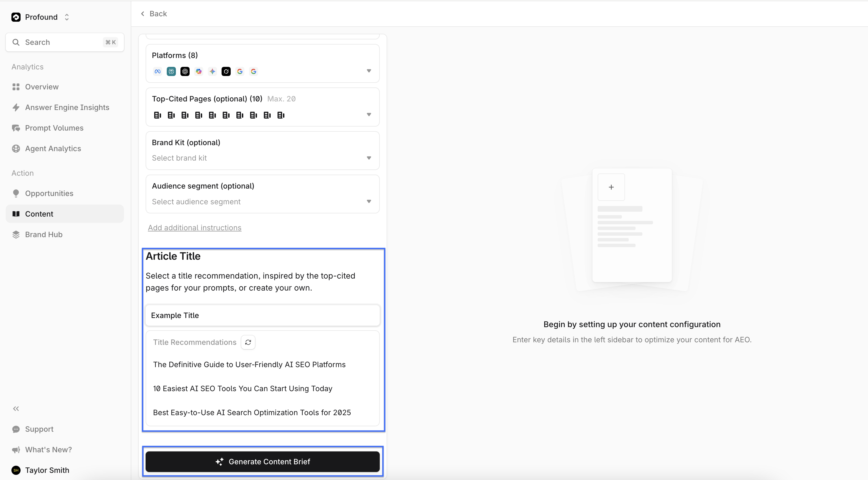The width and height of the screenshot is (868, 480).
Task: Click the Support speech bubble icon
Action: point(16,429)
